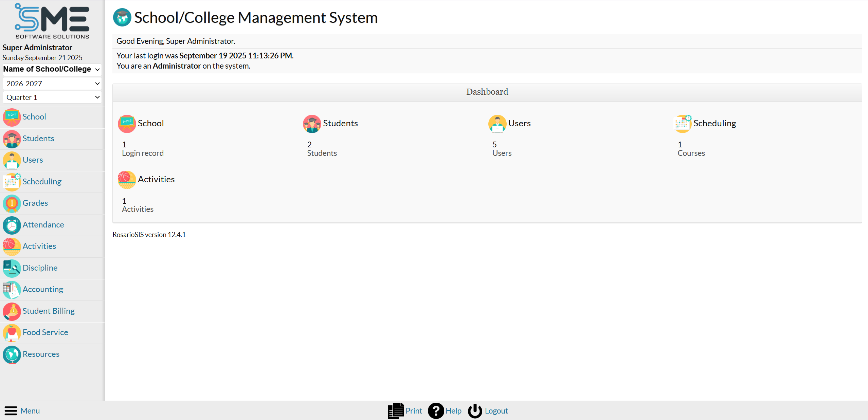868x420 pixels.
Task: Click the Attendance clock icon
Action: tap(12, 225)
